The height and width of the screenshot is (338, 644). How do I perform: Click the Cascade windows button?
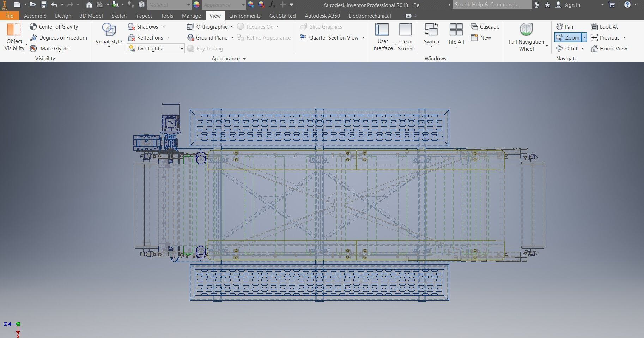coord(485,26)
